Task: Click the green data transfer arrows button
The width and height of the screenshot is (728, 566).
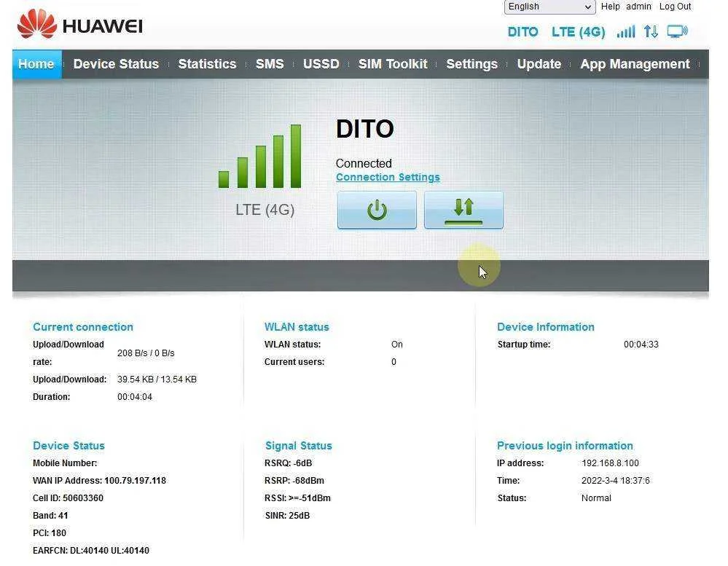Action: 463,211
